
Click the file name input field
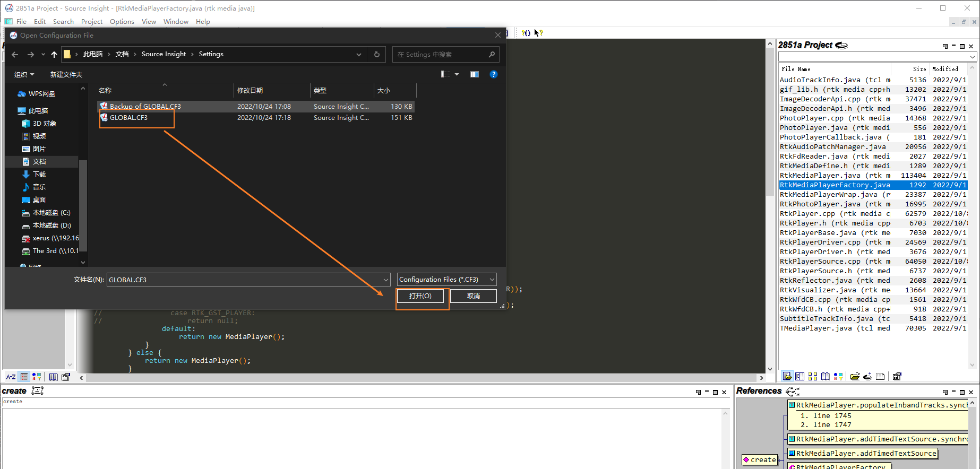(244, 280)
